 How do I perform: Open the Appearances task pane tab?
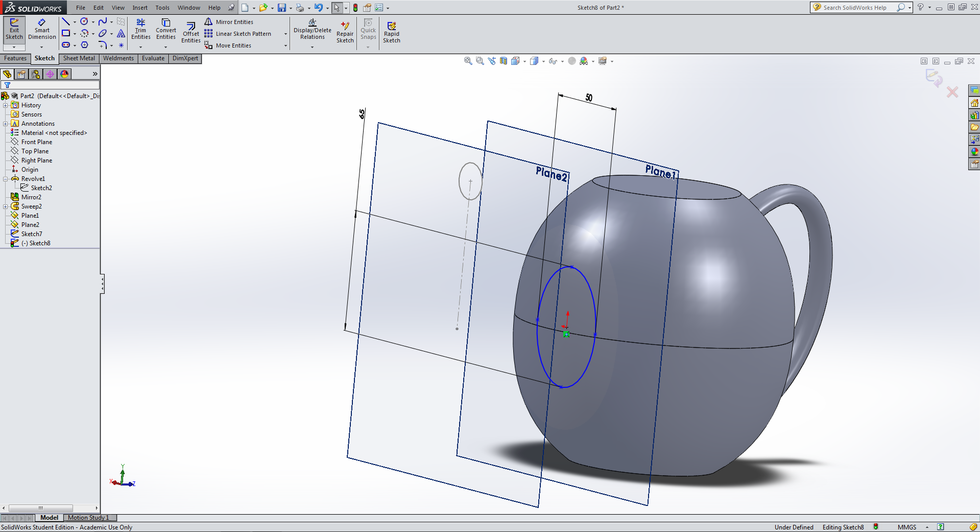point(974,152)
